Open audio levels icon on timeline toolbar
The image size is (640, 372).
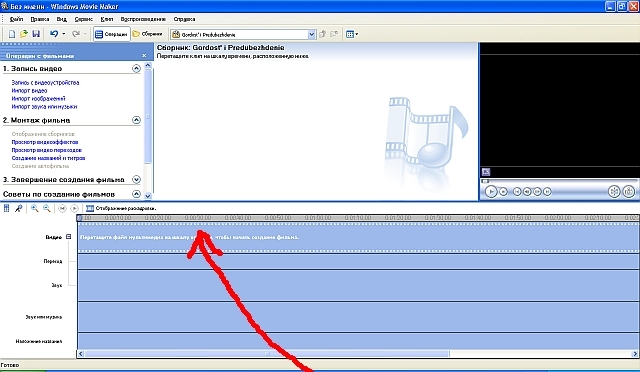coord(7,208)
